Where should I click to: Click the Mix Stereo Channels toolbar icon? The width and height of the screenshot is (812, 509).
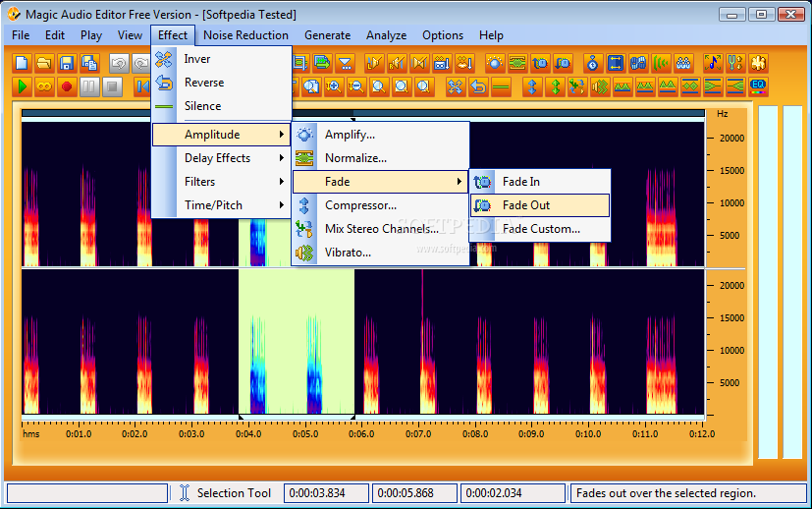[x=577, y=86]
